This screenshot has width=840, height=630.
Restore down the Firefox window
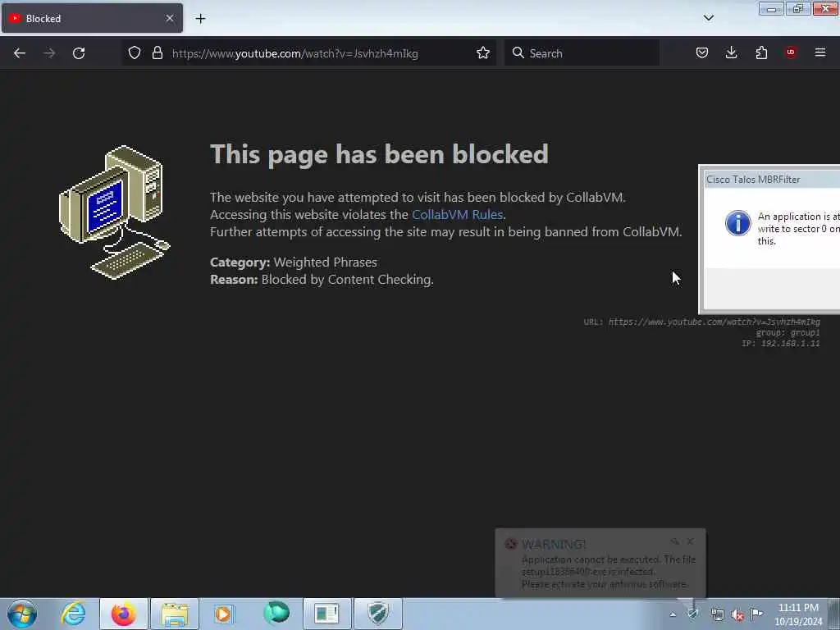pos(797,8)
